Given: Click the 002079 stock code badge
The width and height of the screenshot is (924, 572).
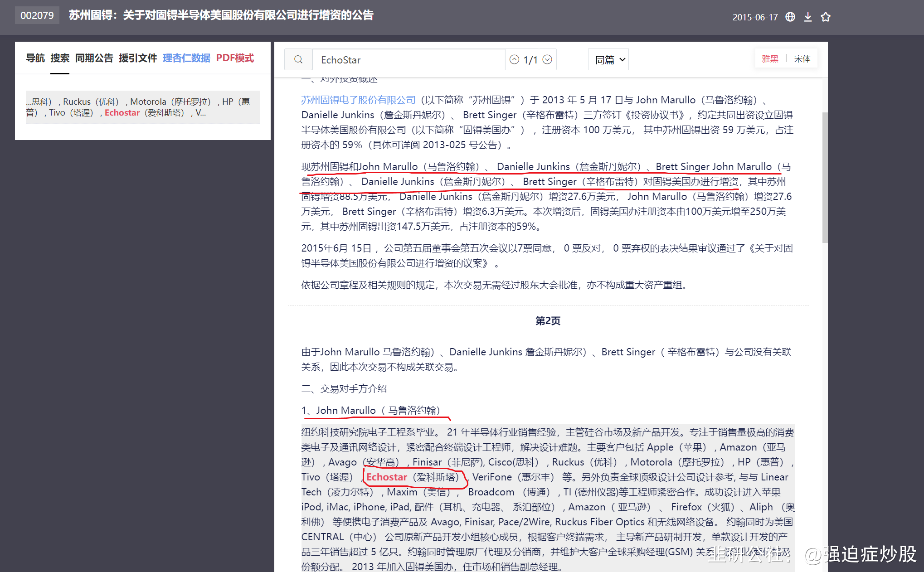Looking at the screenshot, I should pos(37,15).
